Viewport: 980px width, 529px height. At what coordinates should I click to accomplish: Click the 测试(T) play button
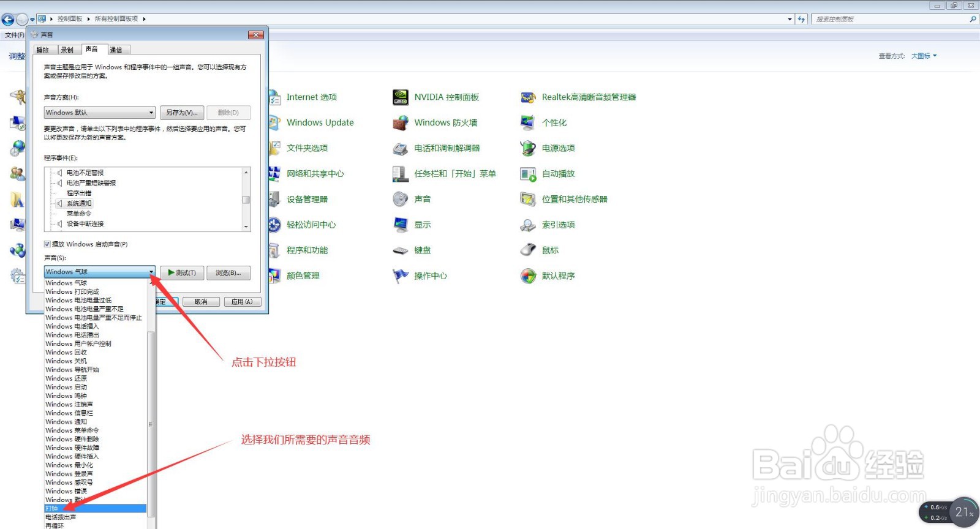coord(182,273)
